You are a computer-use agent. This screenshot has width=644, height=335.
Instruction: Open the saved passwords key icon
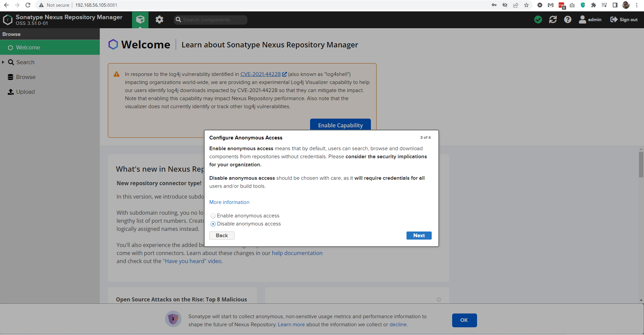click(x=494, y=5)
